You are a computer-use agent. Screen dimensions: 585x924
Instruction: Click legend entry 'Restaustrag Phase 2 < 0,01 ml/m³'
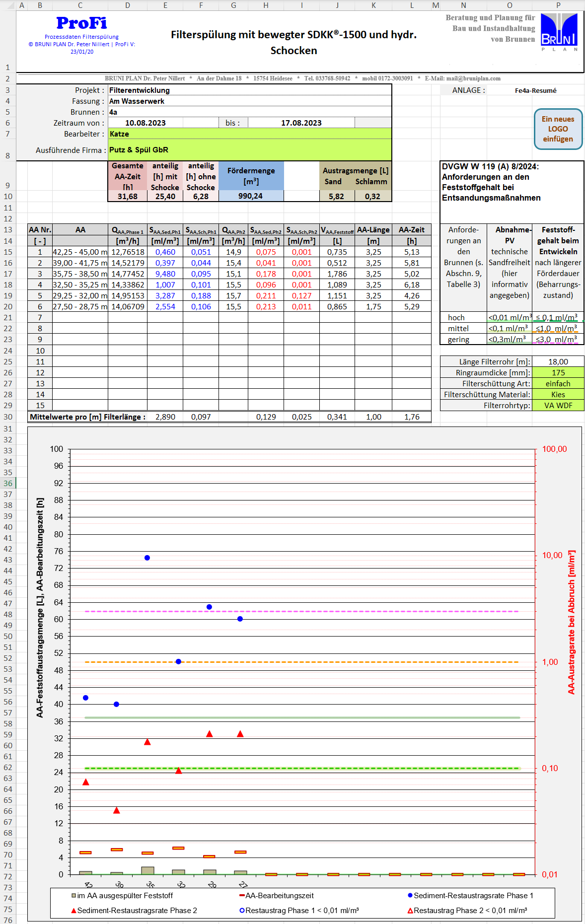coord(467,911)
